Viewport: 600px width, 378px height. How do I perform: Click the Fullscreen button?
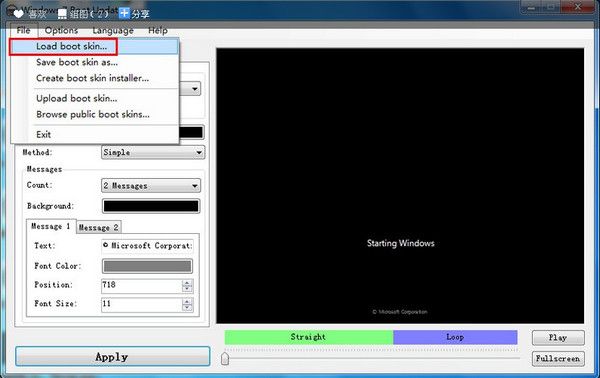click(558, 358)
